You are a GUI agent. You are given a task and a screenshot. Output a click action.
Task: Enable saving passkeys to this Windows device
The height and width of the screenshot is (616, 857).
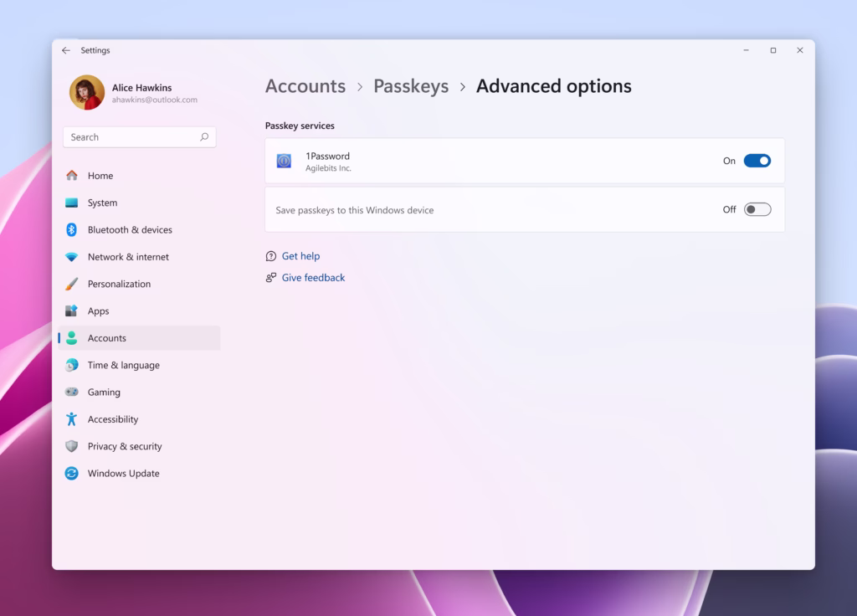(x=757, y=209)
